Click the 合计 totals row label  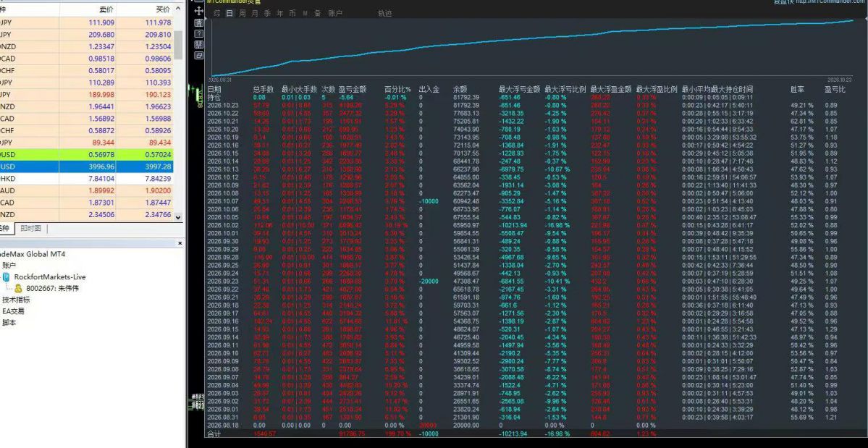[x=214, y=434]
